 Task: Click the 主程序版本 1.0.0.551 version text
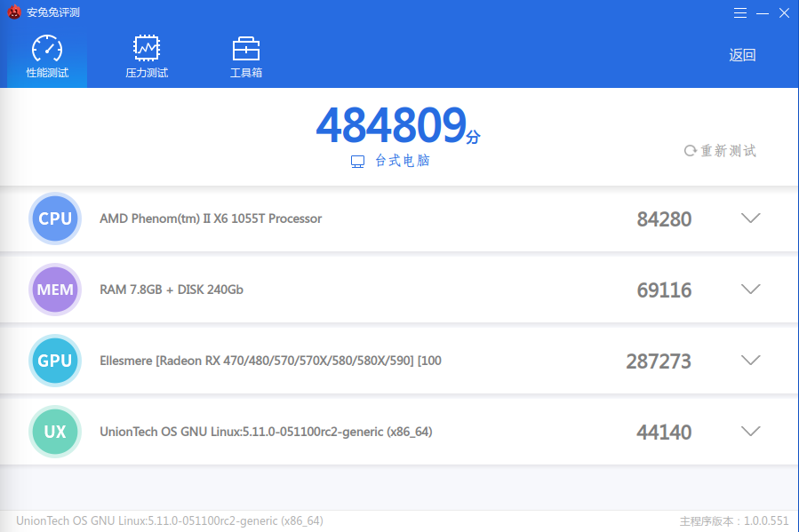click(734, 521)
